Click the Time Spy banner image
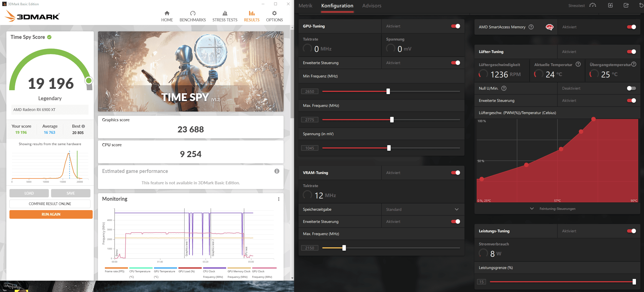 191,71
